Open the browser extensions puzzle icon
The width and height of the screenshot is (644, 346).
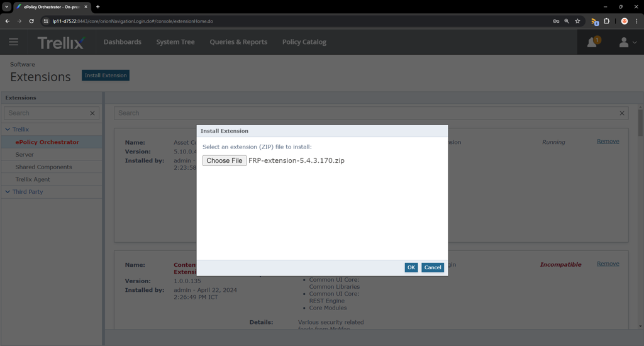tap(607, 21)
